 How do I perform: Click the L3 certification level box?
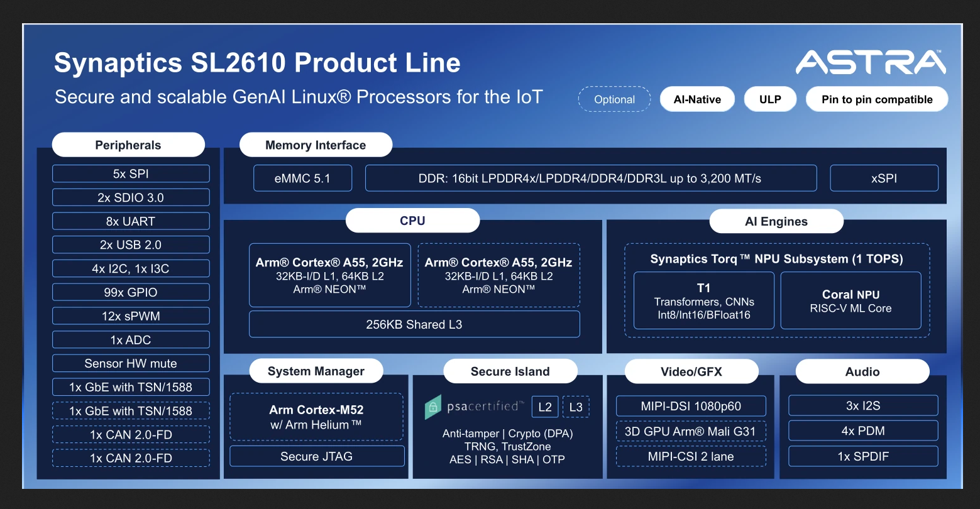pyautogui.click(x=576, y=407)
